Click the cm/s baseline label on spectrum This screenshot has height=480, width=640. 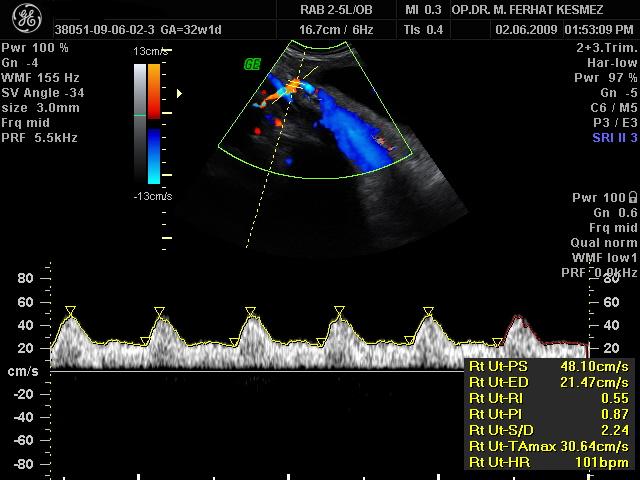click(22, 372)
